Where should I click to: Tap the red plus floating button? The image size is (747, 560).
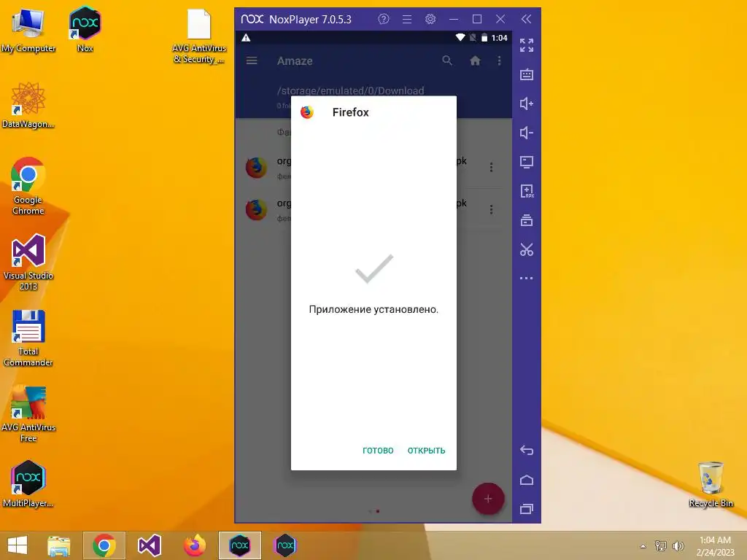(x=488, y=499)
